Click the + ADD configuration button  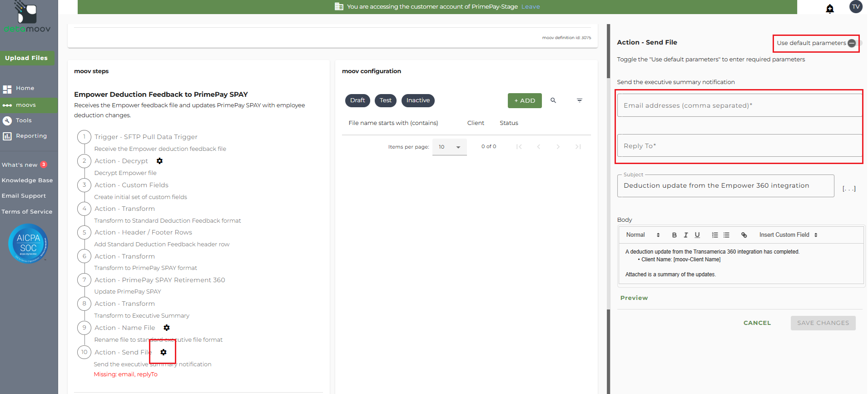[x=525, y=100]
